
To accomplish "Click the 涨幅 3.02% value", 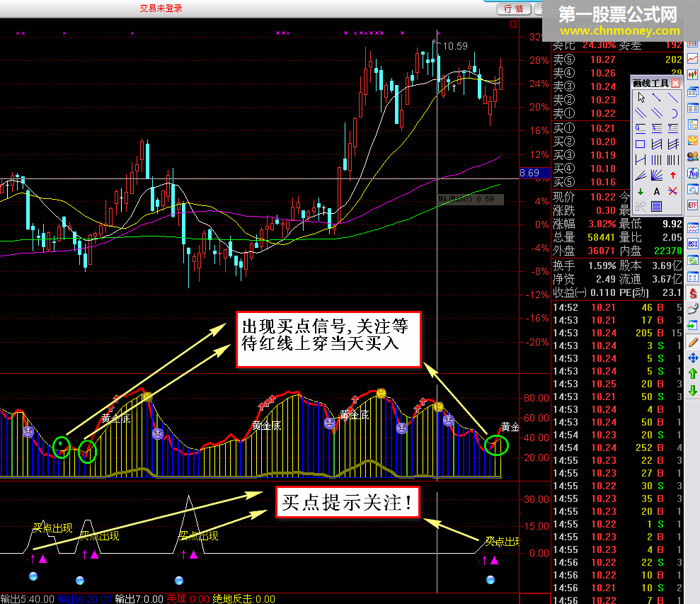I will point(602,224).
